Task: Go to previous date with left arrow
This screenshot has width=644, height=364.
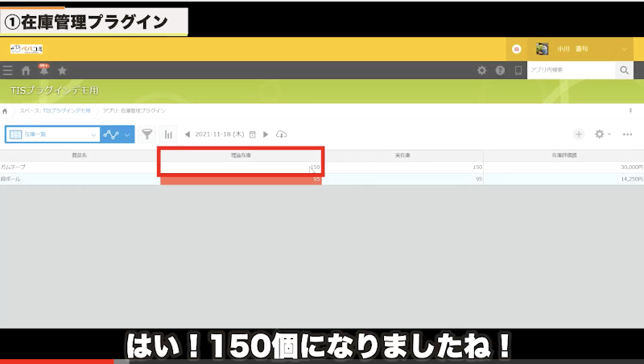Action: [x=188, y=134]
